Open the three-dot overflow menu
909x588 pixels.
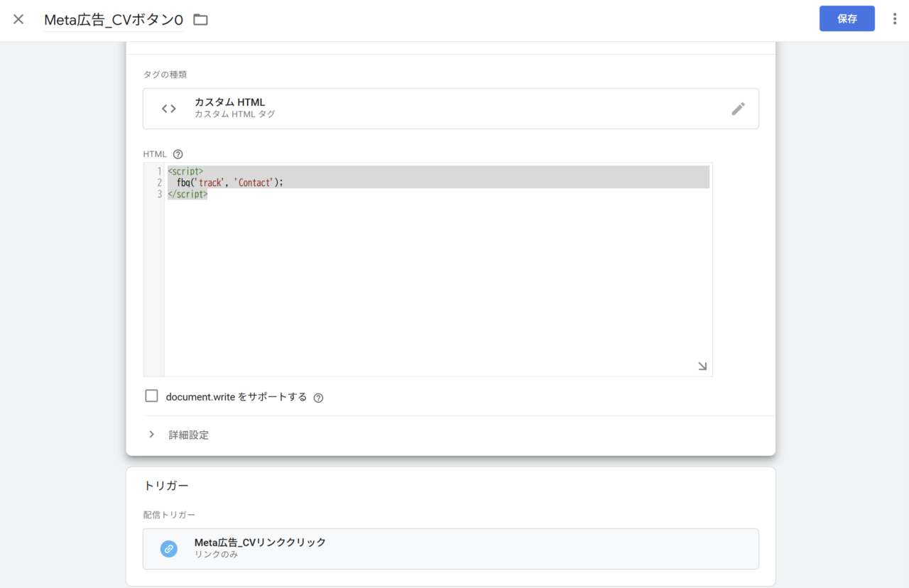click(895, 18)
